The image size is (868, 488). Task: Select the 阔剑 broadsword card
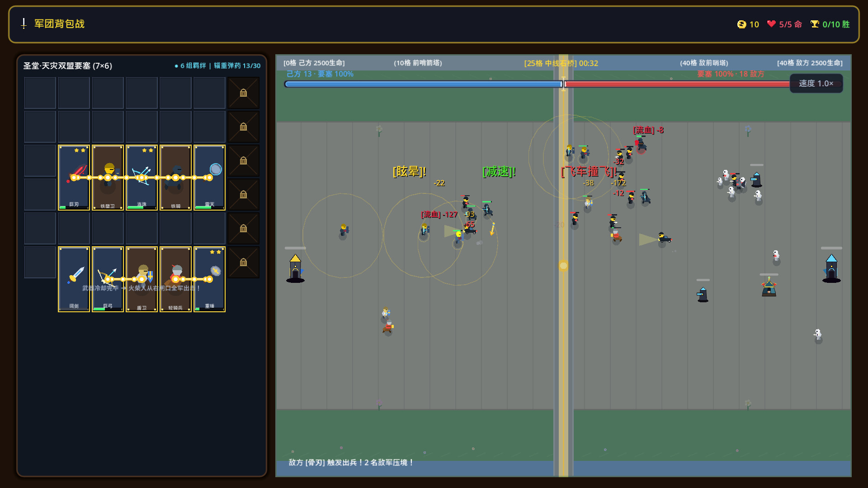click(x=74, y=279)
